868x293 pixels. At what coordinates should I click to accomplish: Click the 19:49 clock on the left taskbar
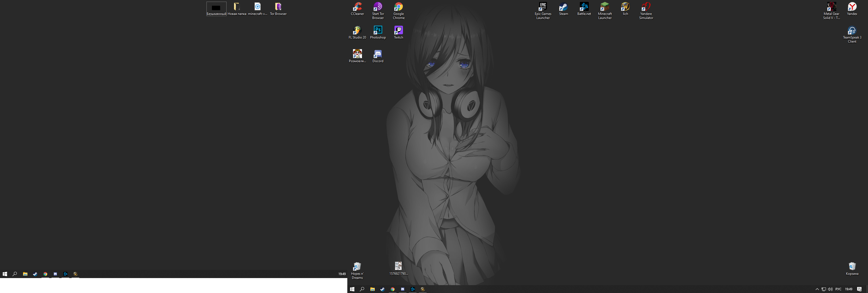[x=342, y=274]
